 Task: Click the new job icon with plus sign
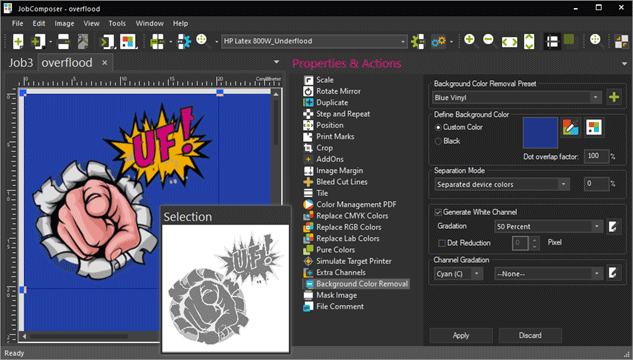click(18, 41)
